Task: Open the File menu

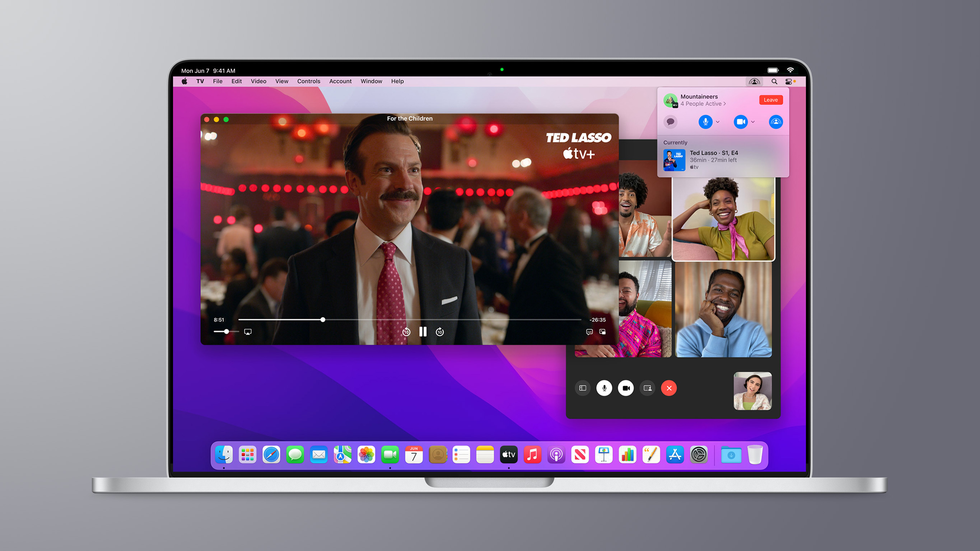Action: point(218,81)
